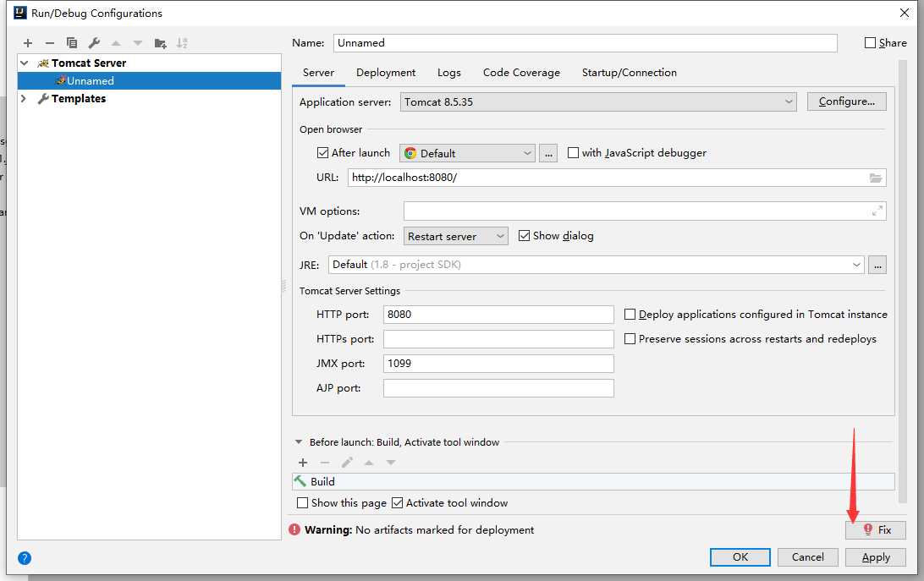Toggle After launch checkbox
The height and width of the screenshot is (581, 924).
[322, 153]
